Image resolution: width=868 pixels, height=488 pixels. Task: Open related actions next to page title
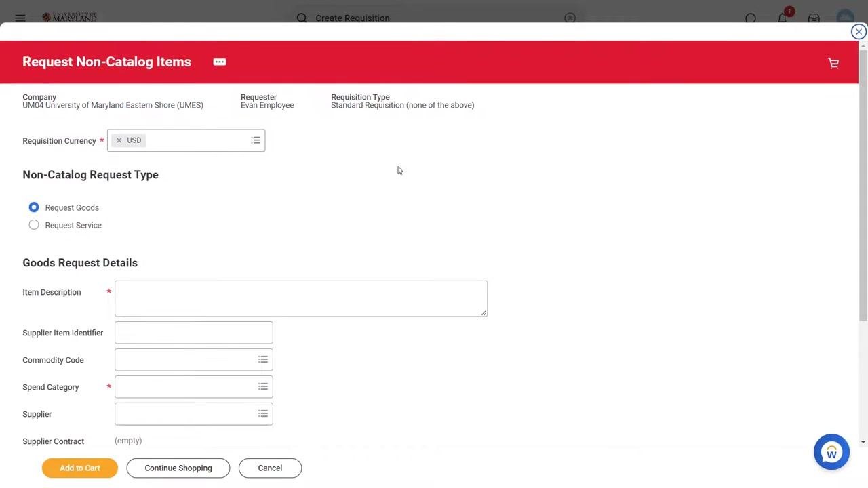[x=220, y=62]
